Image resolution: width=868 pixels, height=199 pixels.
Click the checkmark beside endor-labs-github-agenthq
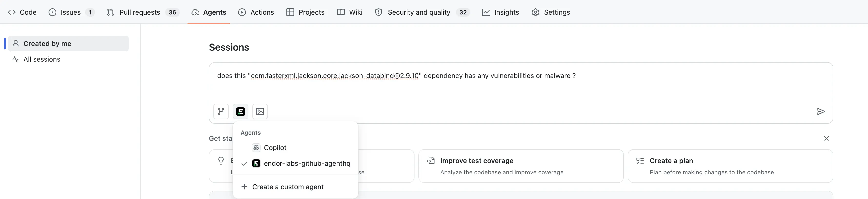[244, 164]
